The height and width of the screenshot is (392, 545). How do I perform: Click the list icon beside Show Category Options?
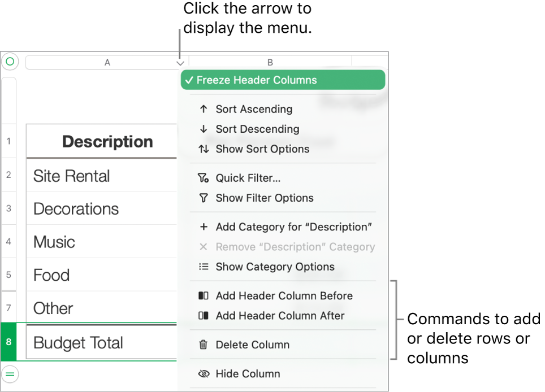pos(204,267)
